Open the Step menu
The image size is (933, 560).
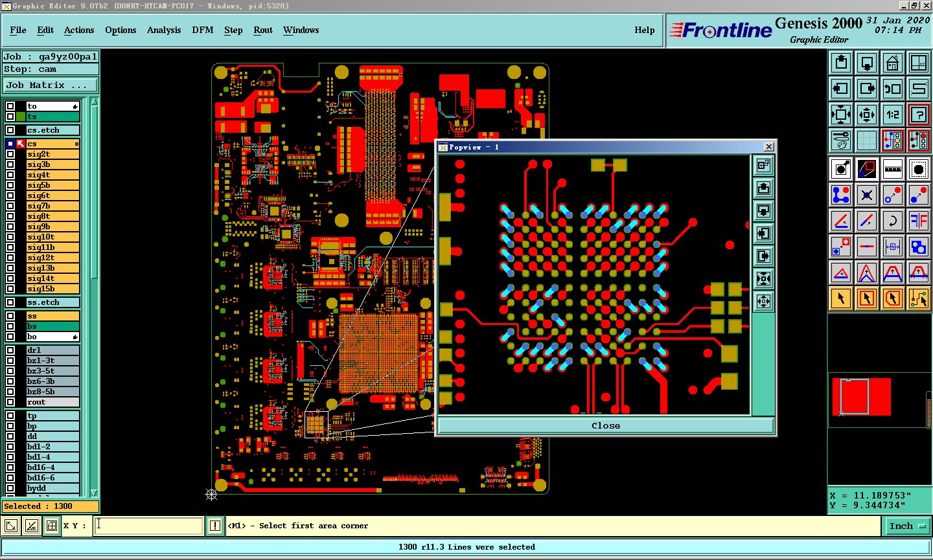[233, 30]
